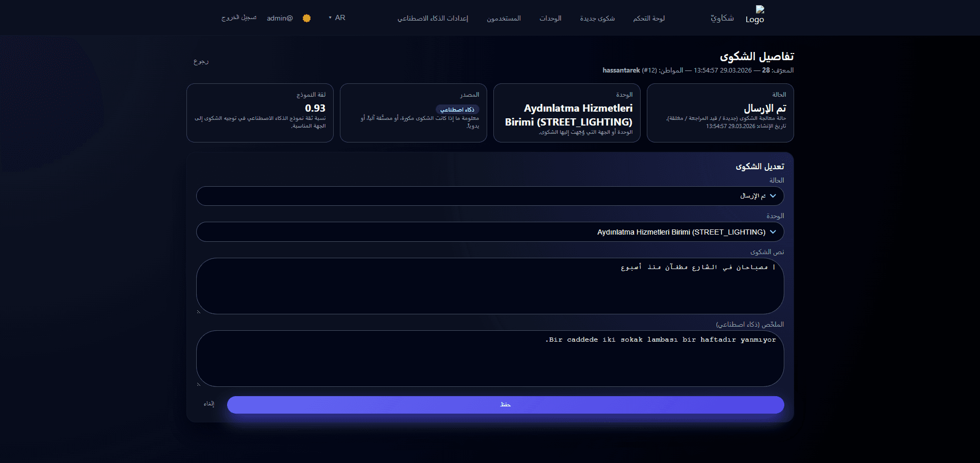Click the chevron on the unit selector

click(772, 232)
